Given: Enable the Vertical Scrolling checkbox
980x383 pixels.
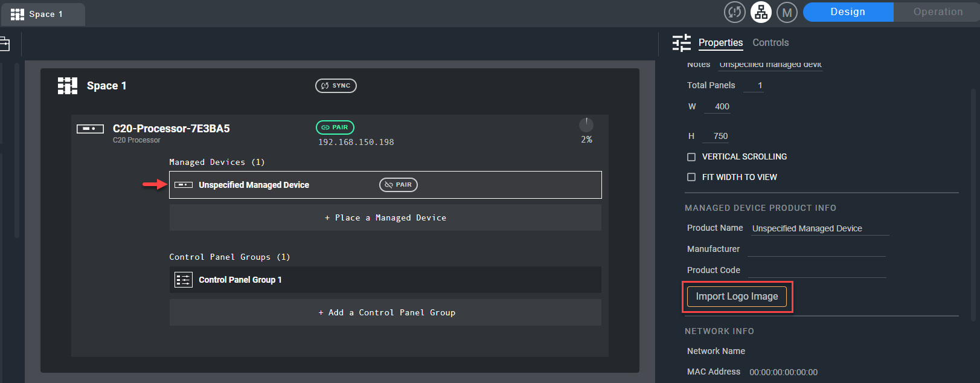Looking at the screenshot, I should [691, 157].
